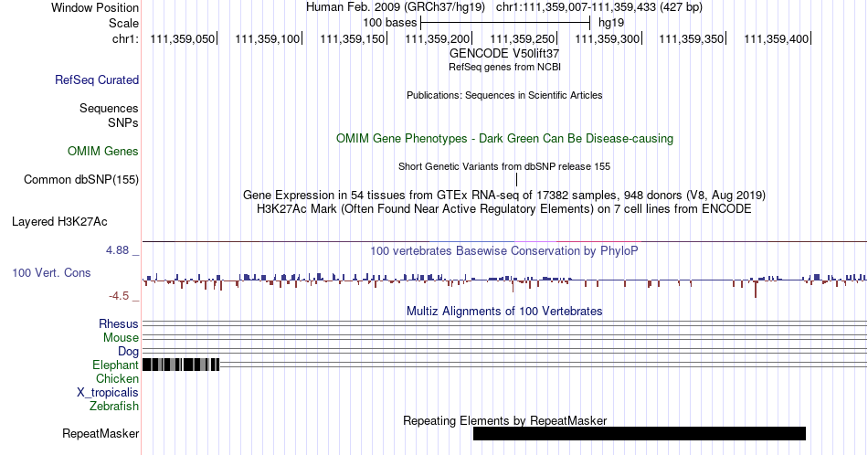Image resolution: width=868 pixels, height=455 pixels.
Task: Click the Layered H3K27Ac track label
Action: (59, 221)
